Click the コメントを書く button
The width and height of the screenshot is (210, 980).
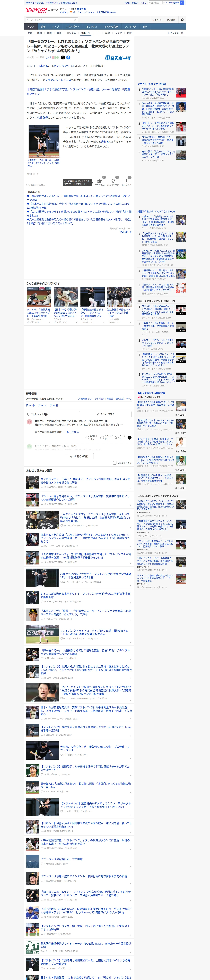105,414
